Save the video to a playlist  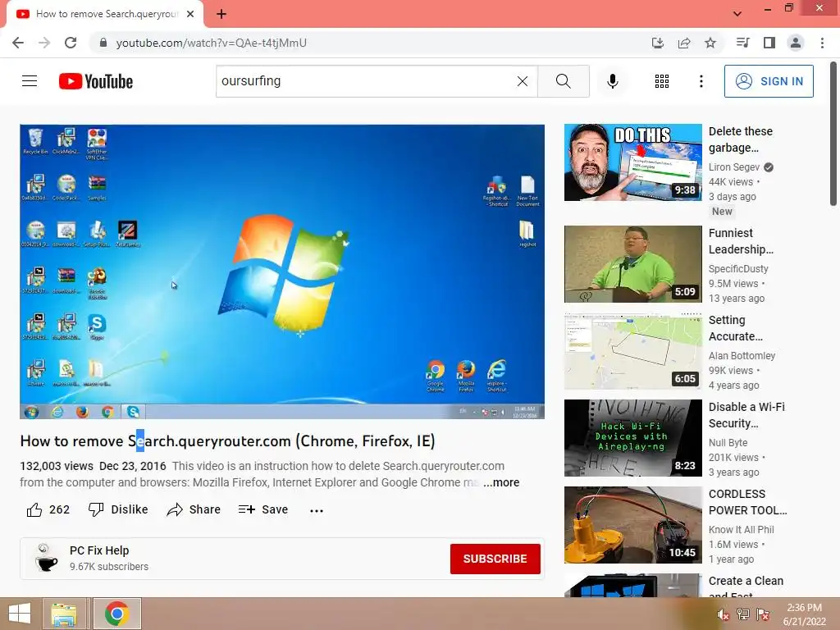[x=263, y=509]
